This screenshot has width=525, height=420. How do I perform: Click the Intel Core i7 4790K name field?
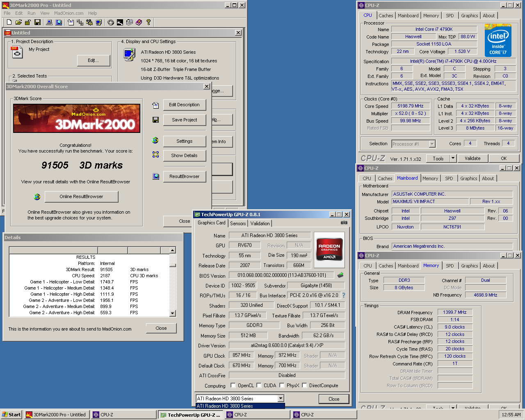click(434, 29)
